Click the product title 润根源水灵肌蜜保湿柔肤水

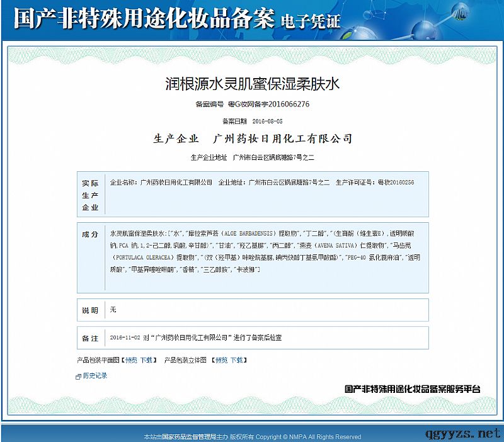(252, 82)
